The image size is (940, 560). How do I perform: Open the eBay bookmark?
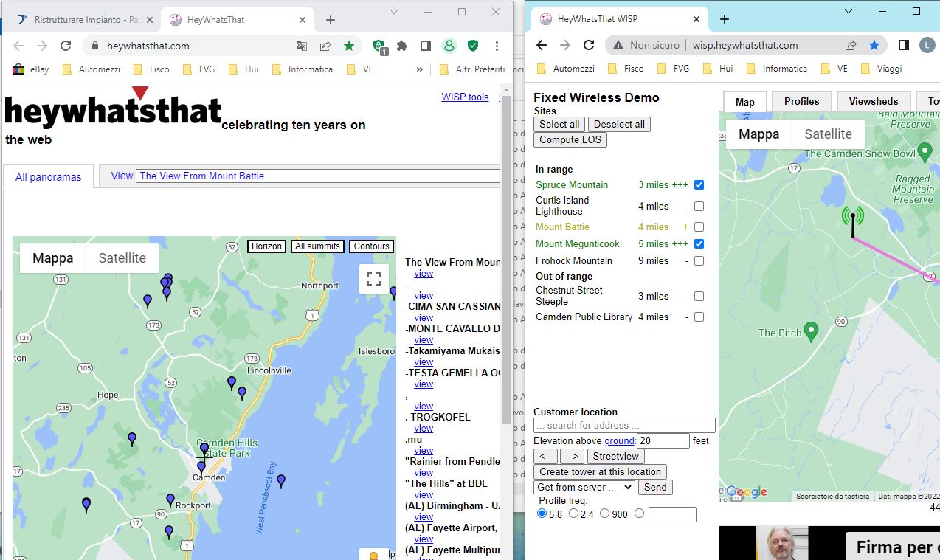tap(31, 69)
